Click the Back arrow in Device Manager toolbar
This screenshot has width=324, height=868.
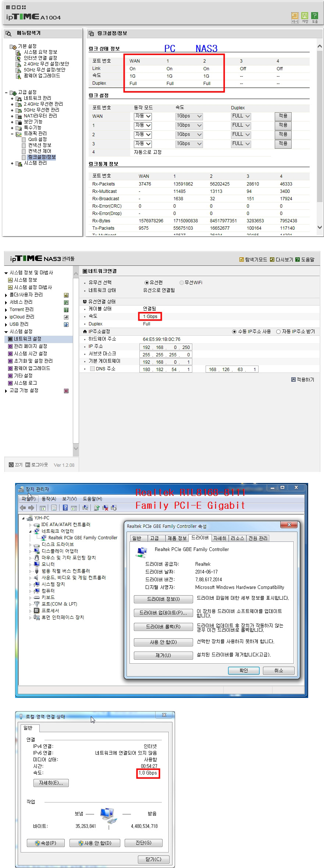coord(23,508)
